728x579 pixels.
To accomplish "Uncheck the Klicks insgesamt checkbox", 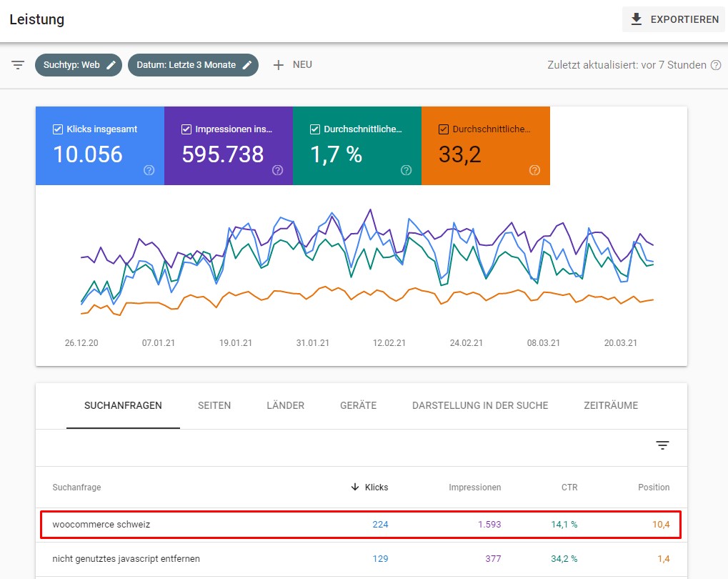I will pyautogui.click(x=58, y=129).
